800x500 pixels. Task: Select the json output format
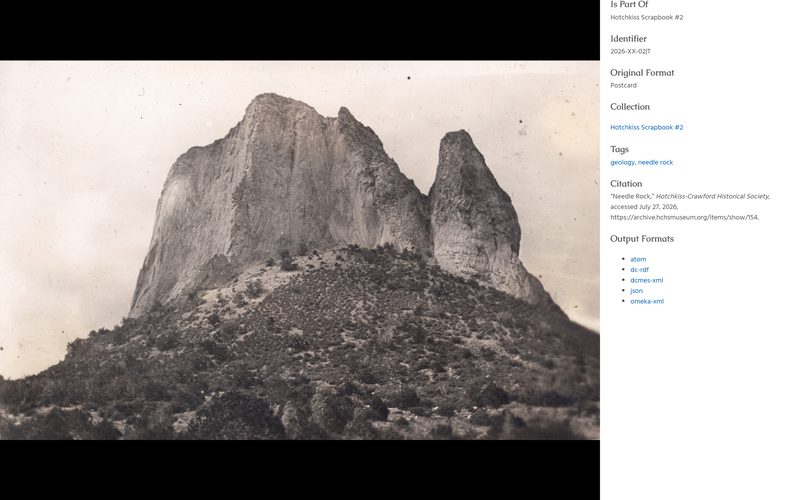point(636,291)
